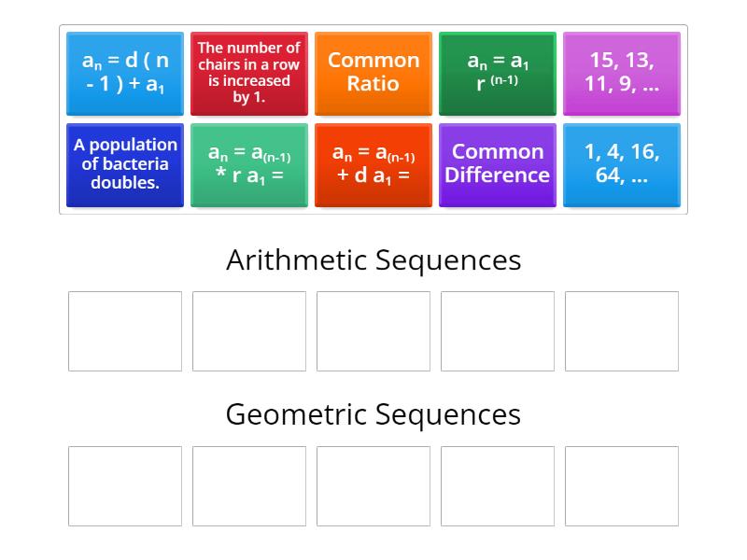The image size is (747, 560).
Task: Click the tile tray containing all answer cards
Action: tap(373, 117)
